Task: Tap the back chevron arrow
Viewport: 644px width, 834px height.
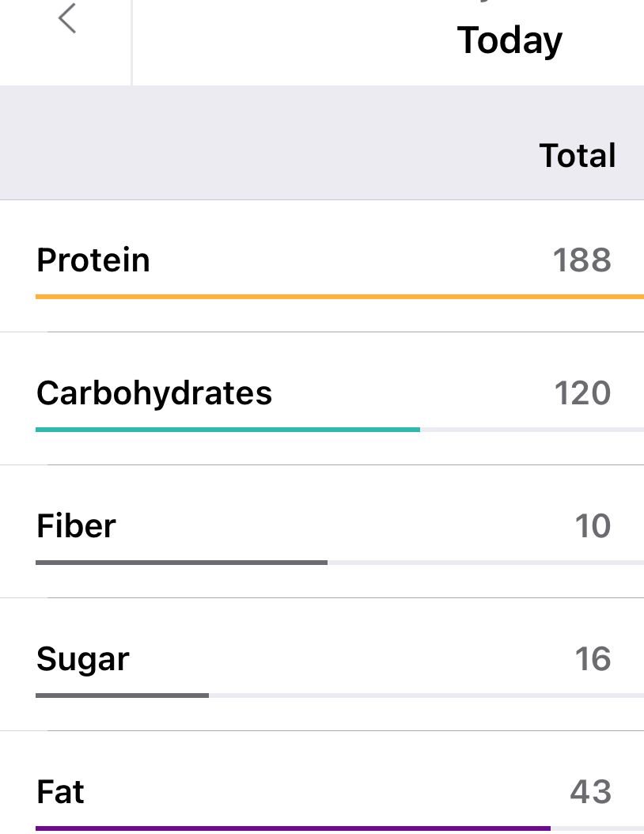Action: [67, 19]
